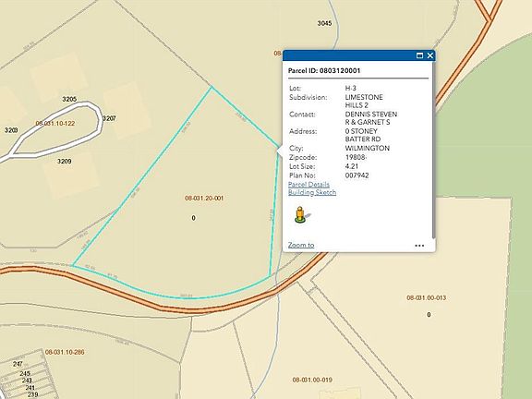Click the Zoom to link

pyautogui.click(x=301, y=245)
